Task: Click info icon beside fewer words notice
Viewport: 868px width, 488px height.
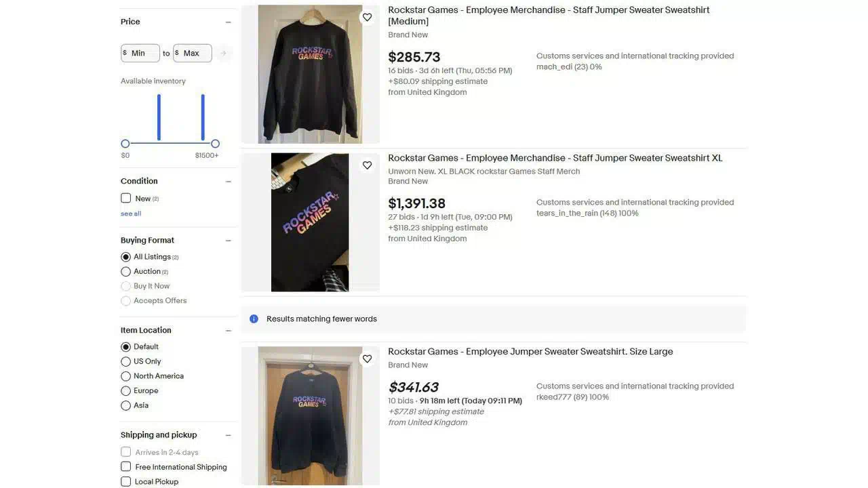Action: pos(254,319)
